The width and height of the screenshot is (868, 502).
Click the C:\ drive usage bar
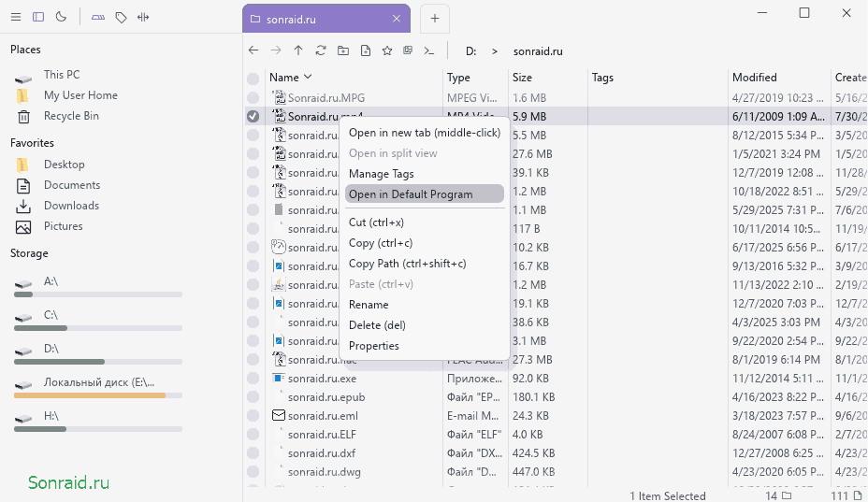pos(98,328)
